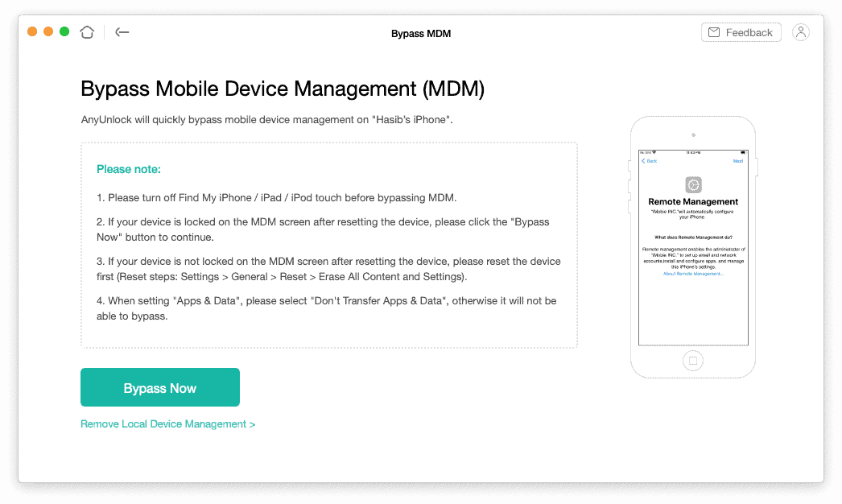
Task: Select Next on the preview screen
Action: click(x=740, y=161)
